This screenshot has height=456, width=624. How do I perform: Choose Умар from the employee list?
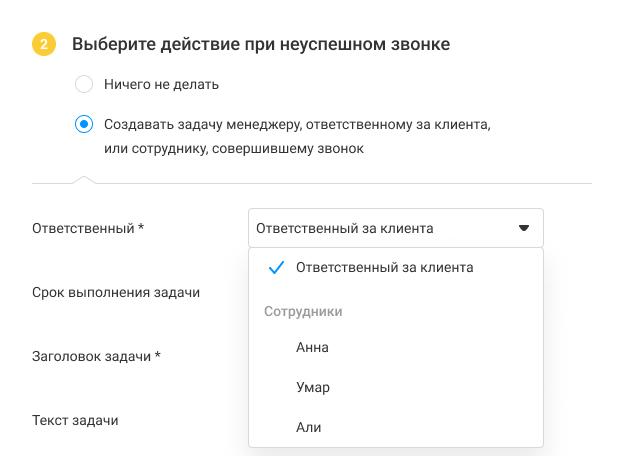coord(313,388)
